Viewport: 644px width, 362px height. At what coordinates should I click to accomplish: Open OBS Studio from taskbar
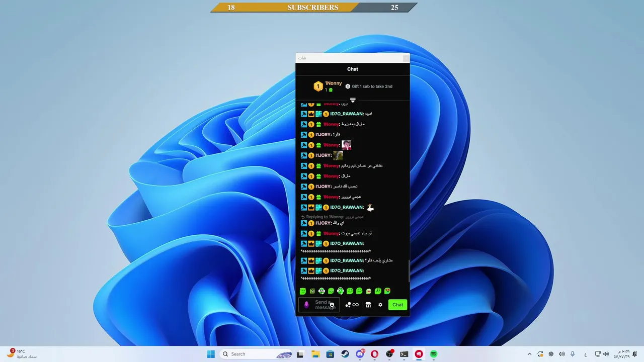point(389,354)
